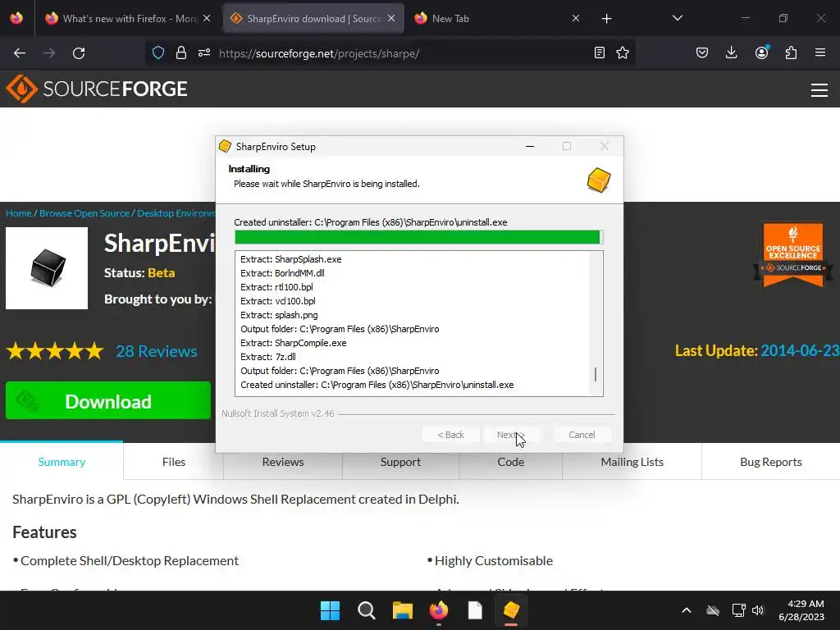Click Back in SharpEnviro Setup
This screenshot has height=630, width=840.
tap(450, 435)
